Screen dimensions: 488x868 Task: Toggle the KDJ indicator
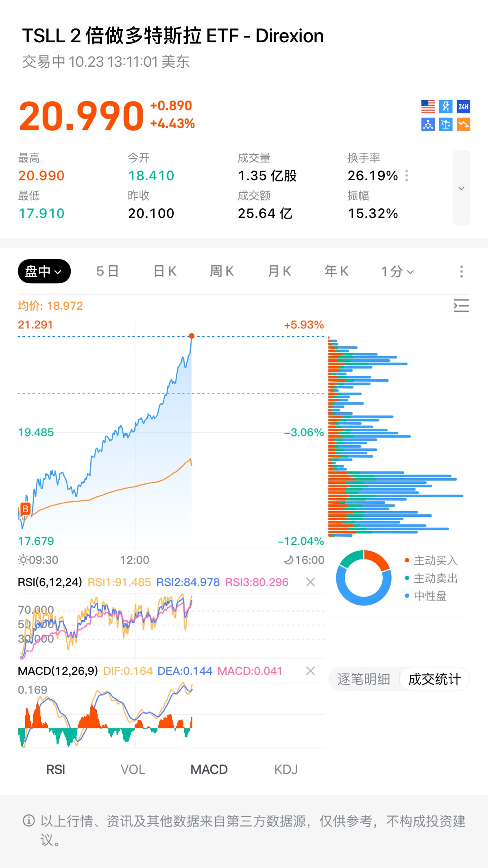click(x=285, y=770)
